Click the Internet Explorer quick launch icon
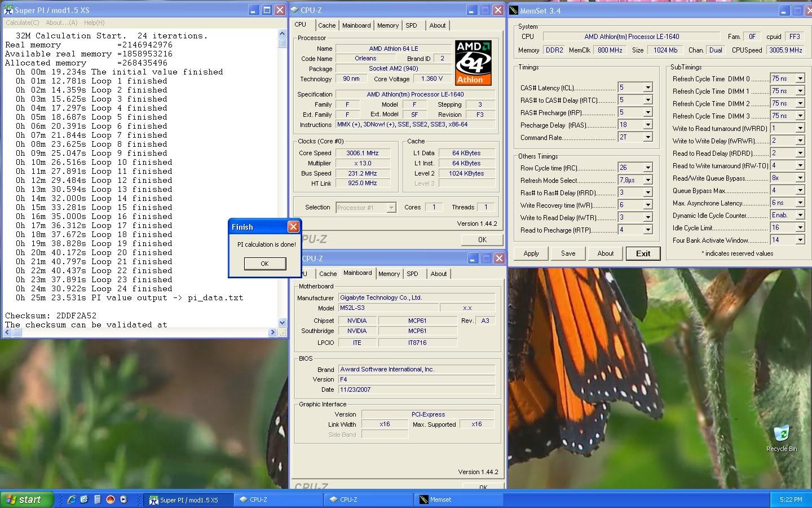Viewport: 812px width, 508px height. coord(72,500)
